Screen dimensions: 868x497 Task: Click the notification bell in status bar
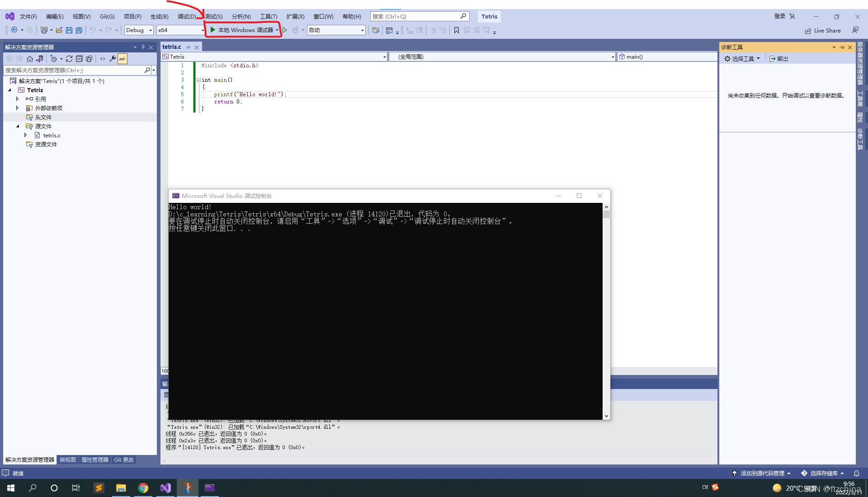coord(857,474)
